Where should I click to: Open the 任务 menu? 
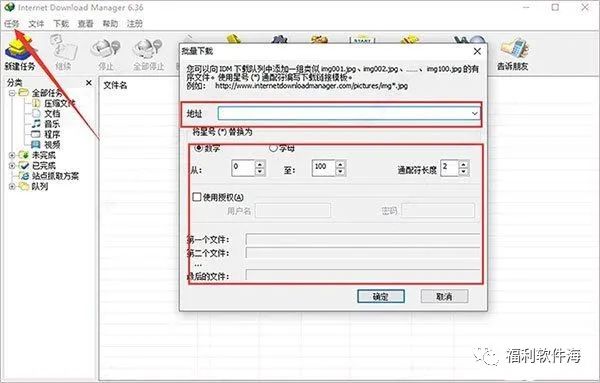point(12,24)
